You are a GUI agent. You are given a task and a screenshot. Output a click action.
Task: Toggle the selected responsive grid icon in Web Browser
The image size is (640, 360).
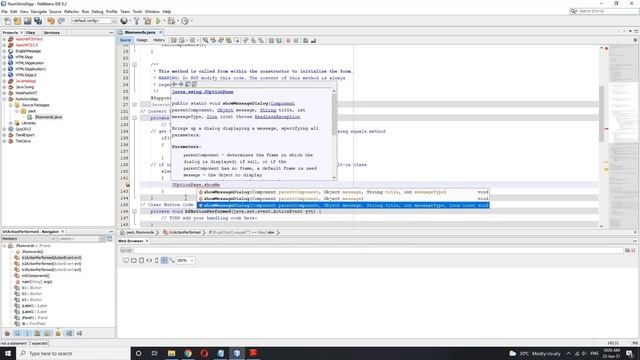pyautogui.click(x=164, y=260)
